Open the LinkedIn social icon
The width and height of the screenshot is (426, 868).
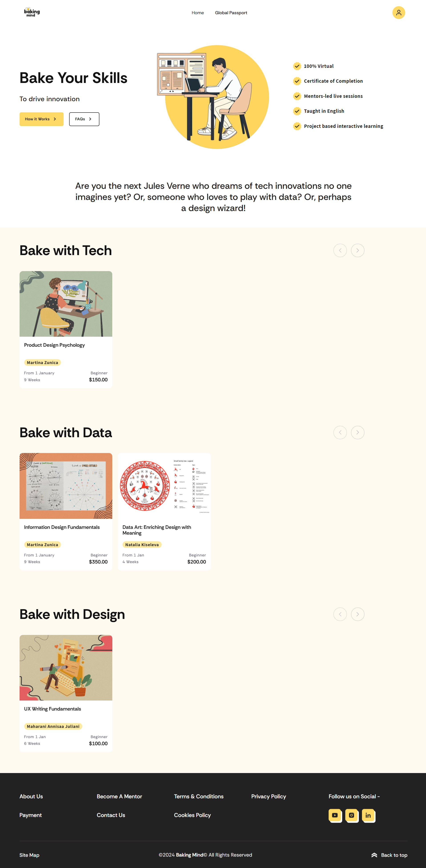pyautogui.click(x=368, y=815)
